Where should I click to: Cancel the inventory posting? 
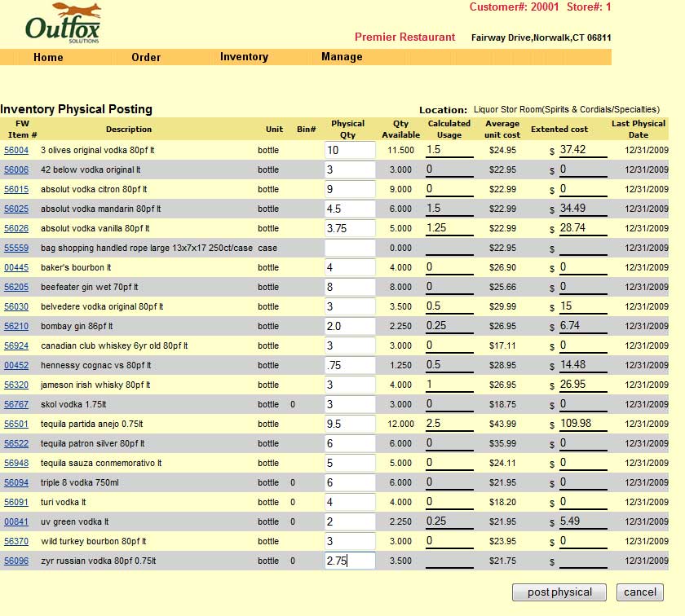(639, 592)
